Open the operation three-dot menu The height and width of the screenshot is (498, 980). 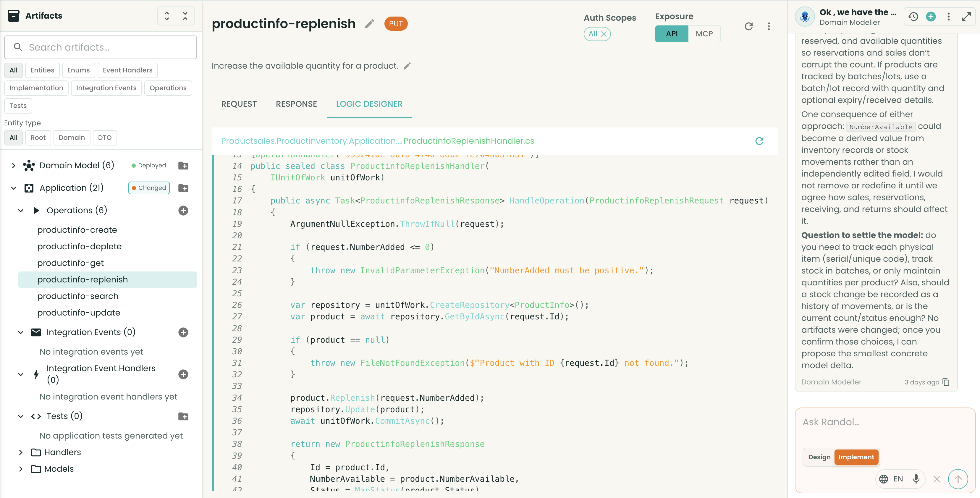[769, 26]
